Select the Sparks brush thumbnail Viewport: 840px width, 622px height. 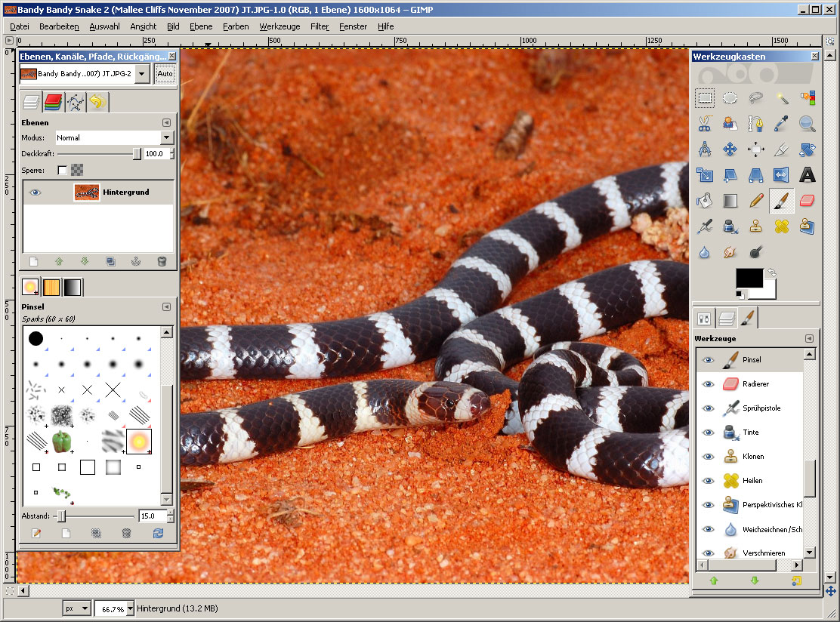[x=139, y=442]
